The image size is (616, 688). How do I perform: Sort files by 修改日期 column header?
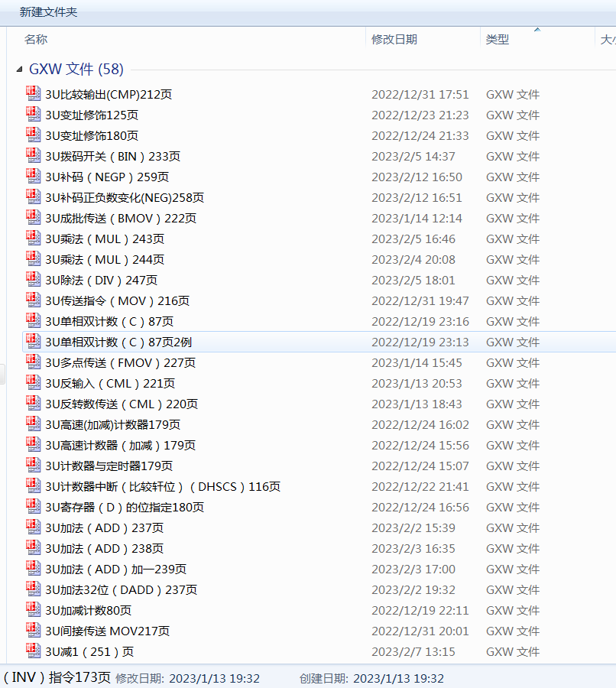pyautogui.click(x=394, y=39)
